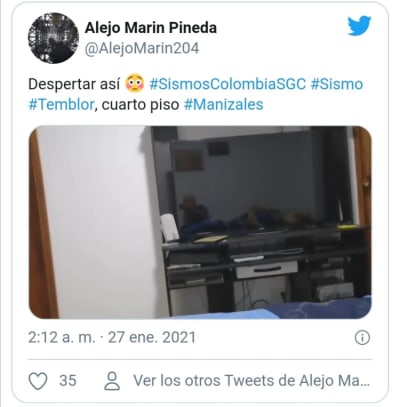
Task: Click the 27 ene. 2021 date
Action: 152,338
